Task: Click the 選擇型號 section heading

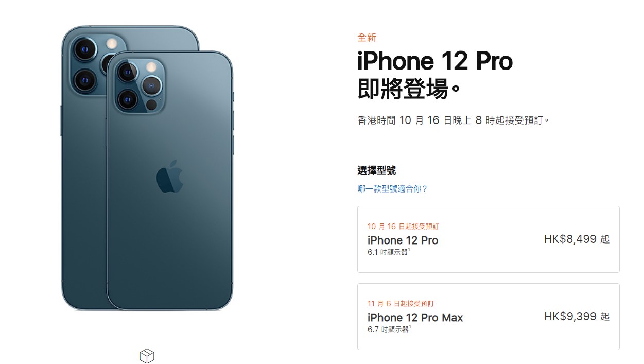Action: tap(377, 170)
